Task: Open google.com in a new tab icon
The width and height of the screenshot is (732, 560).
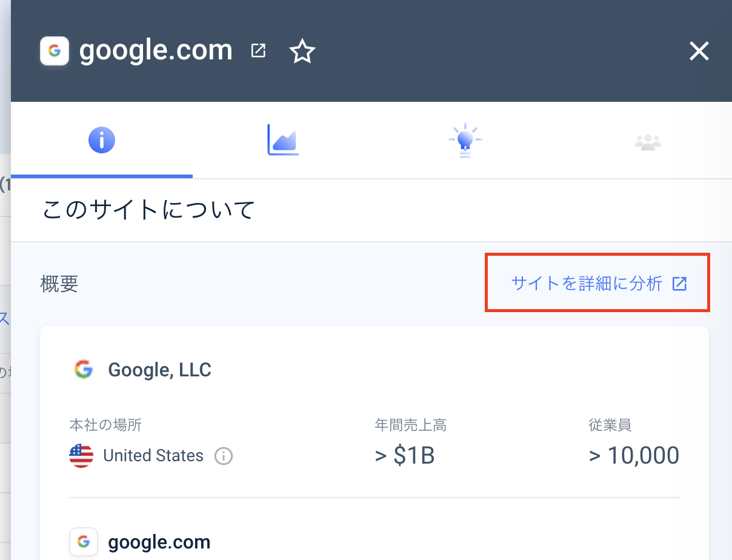Action: [x=258, y=51]
